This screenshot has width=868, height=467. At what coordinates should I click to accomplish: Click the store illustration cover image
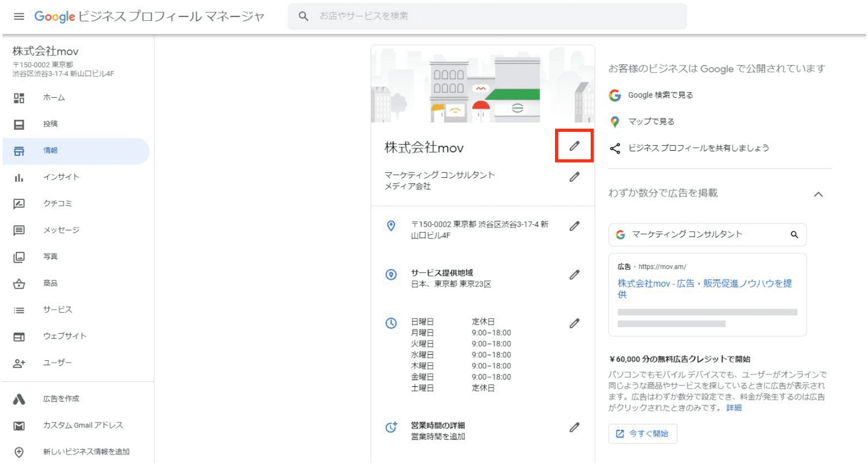click(483, 85)
